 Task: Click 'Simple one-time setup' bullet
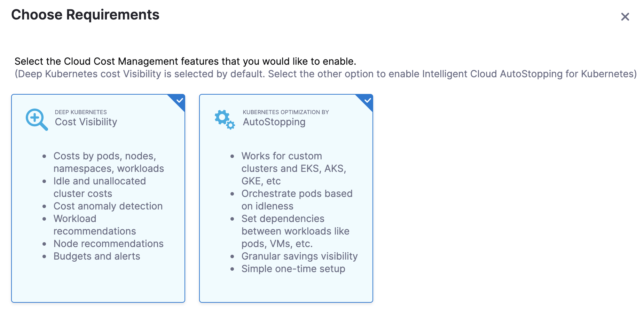(293, 269)
